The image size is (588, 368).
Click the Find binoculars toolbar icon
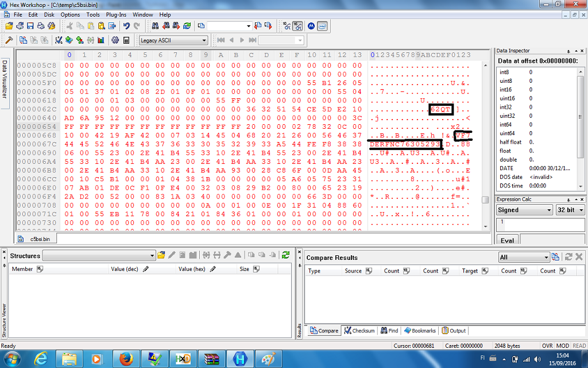point(155,26)
